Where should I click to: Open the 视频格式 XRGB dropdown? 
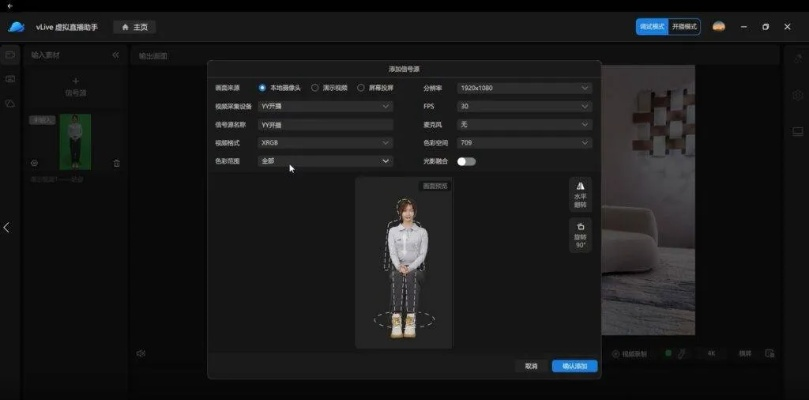point(324,143)
